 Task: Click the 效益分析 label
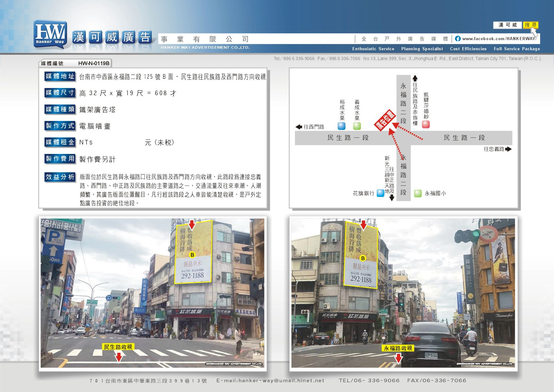pos(60,177)
